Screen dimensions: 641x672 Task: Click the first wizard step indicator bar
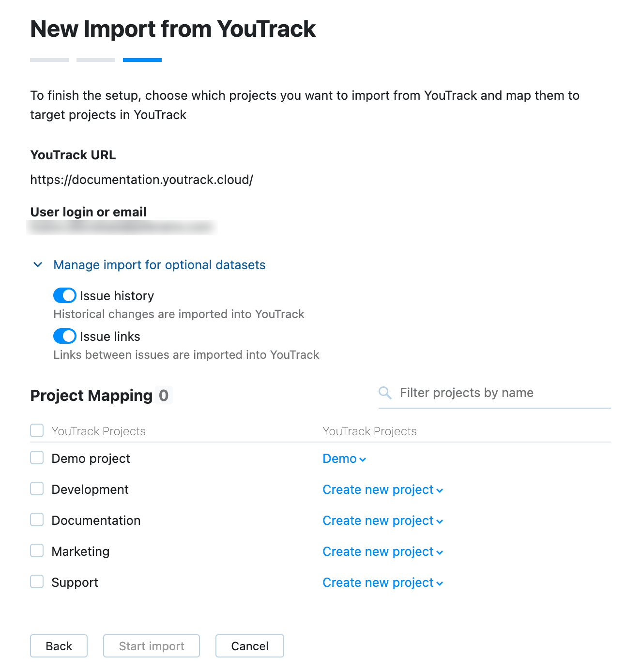[49, 60]
